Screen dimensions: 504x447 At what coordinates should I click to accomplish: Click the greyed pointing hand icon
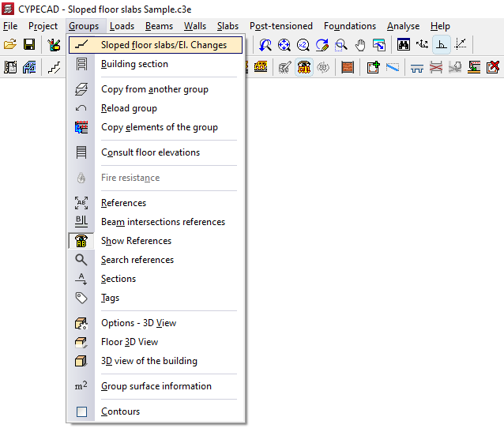pyautogui.click(x=455, y=67)
